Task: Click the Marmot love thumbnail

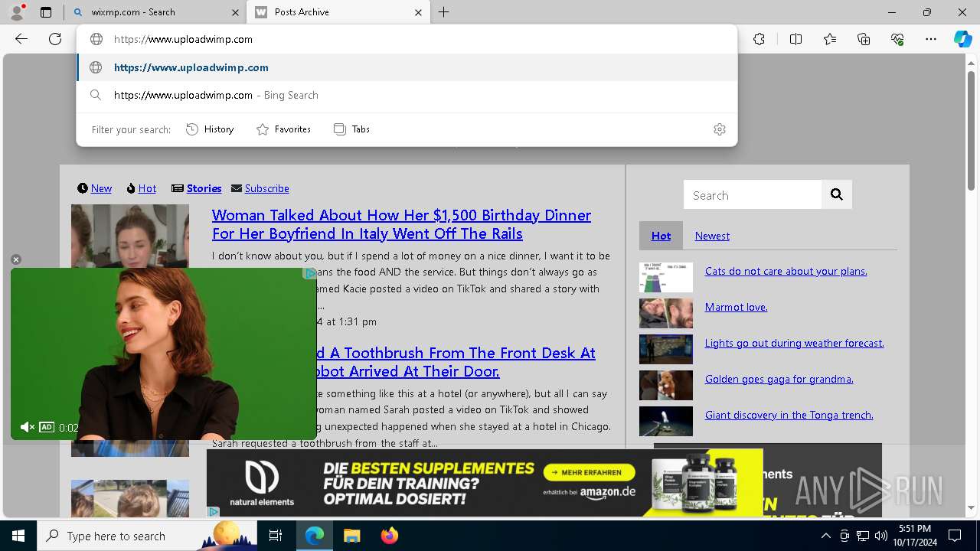Action: (x=666, y=314)
